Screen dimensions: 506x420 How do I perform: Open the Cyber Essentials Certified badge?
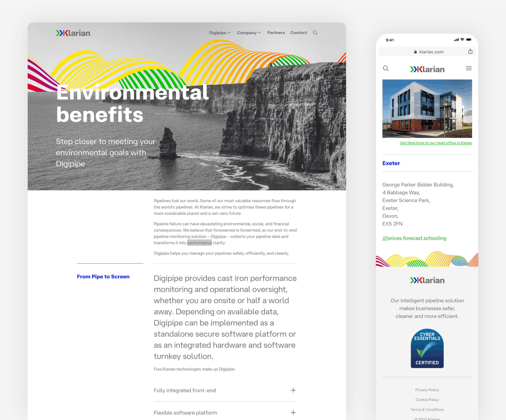pyautogui.click(x=427, y=348)
